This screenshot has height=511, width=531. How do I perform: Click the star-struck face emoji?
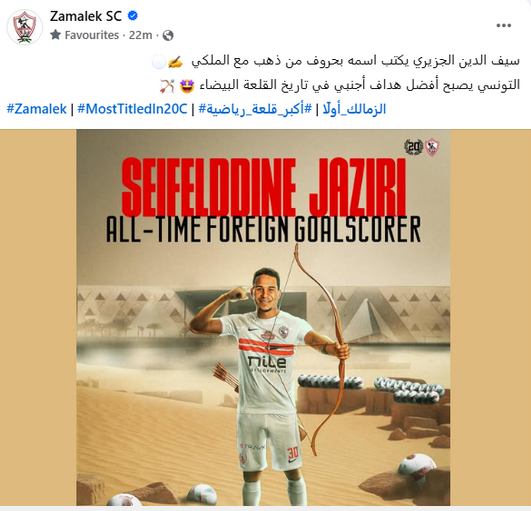tap(187, 86)
